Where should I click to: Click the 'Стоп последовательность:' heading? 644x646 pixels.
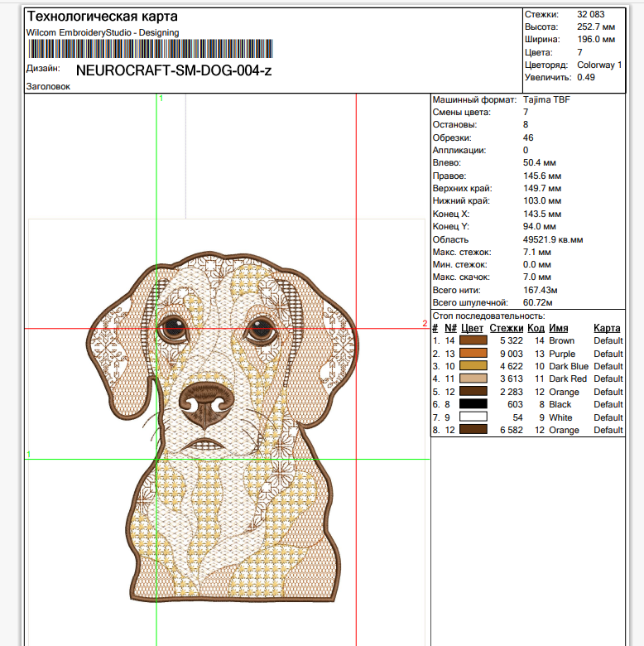pos(488,316)
